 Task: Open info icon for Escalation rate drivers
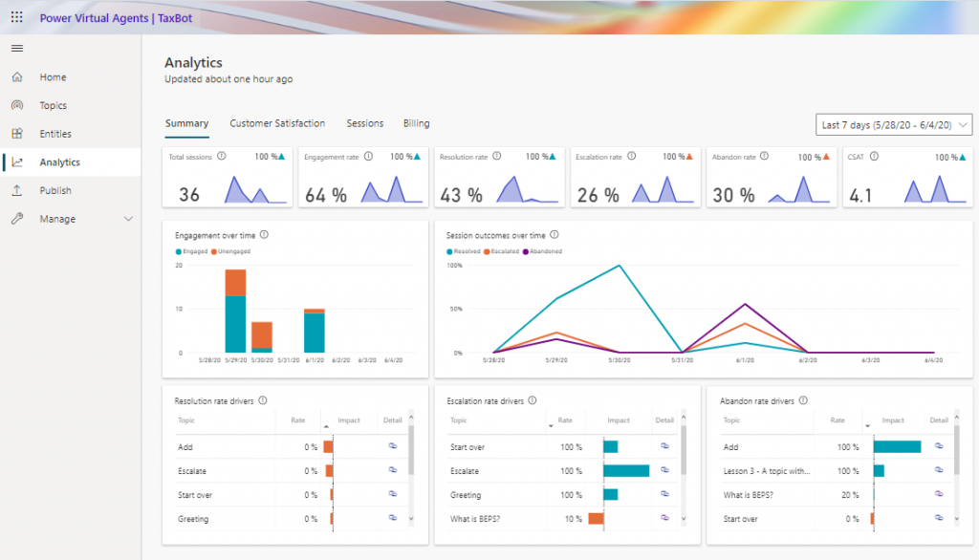coord(533,400)
